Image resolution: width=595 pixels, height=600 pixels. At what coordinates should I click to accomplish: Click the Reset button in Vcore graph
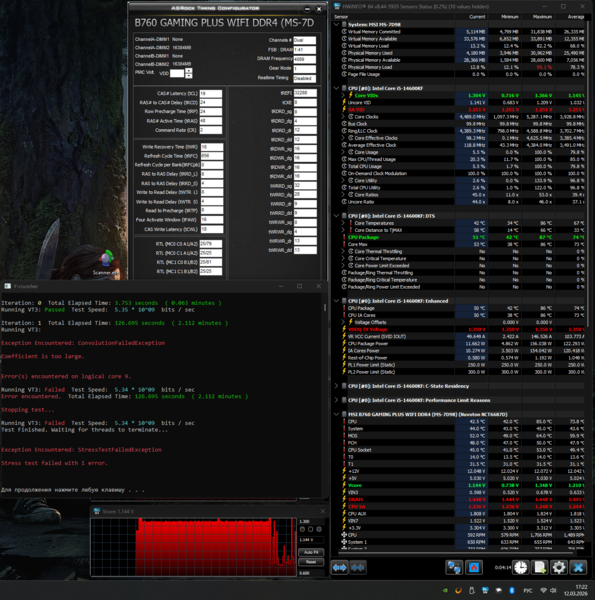coord(311,562)
